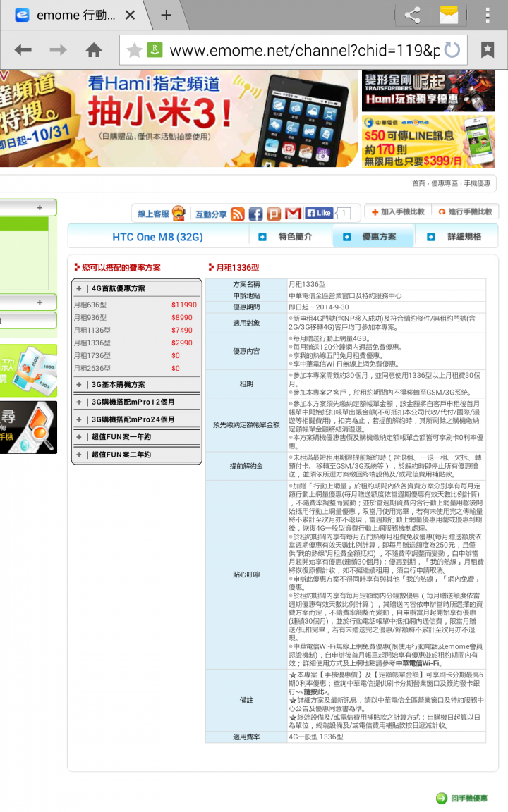This screenshot has width=508, height=812.
Task: Expand 3G基本購機方案 section
Action: [x=136, y=385]
